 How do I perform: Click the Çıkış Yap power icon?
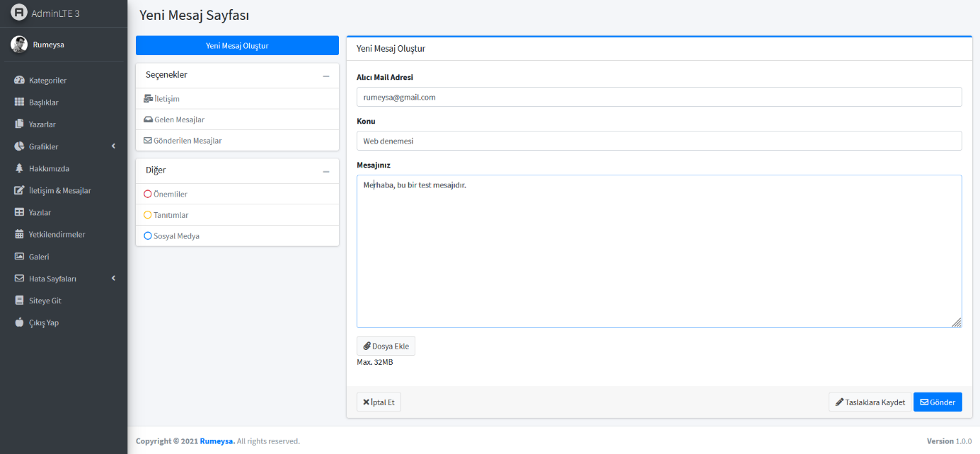coord(18,322)
